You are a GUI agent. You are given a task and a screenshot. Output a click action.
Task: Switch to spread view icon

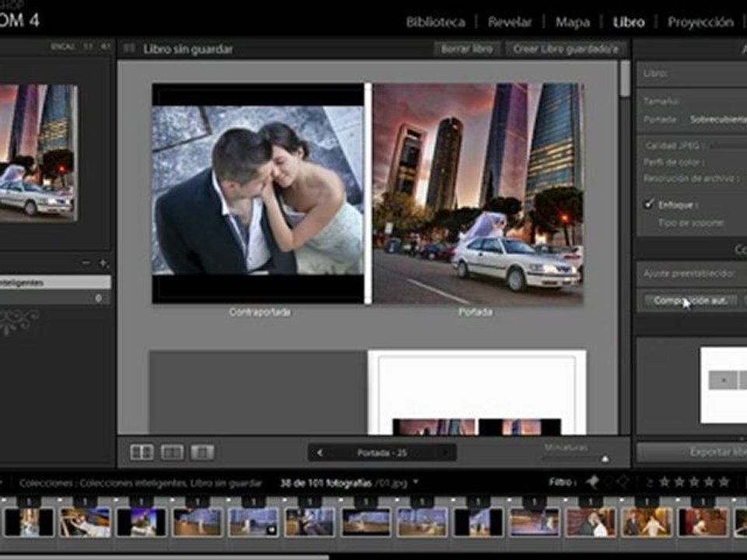[172, 452]
